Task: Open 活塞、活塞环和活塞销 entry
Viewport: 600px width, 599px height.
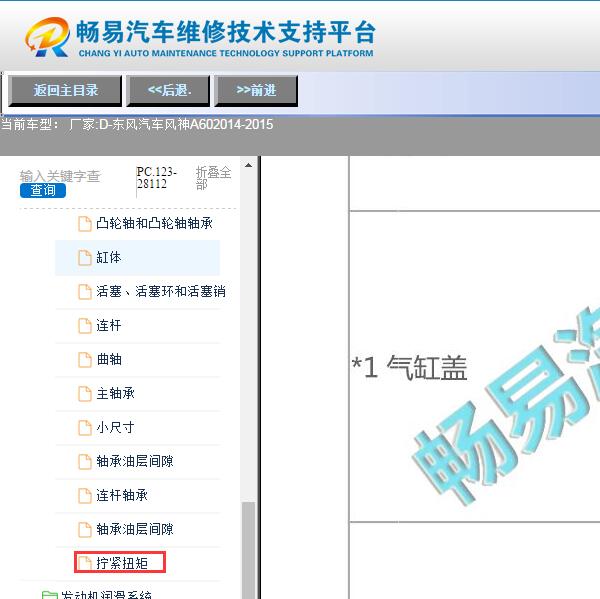Action: (x=161, y=292)
